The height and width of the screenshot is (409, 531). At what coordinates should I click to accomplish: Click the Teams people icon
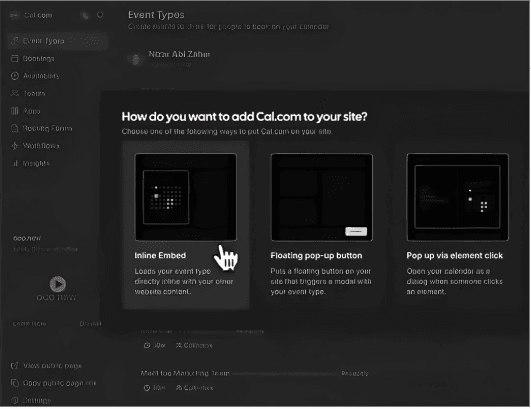click(15, 93)
